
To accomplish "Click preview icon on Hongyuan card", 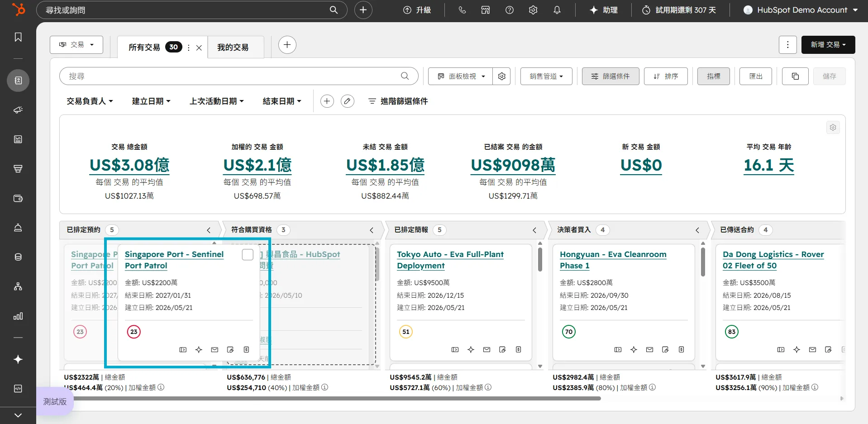I will (x=618, y=350).
